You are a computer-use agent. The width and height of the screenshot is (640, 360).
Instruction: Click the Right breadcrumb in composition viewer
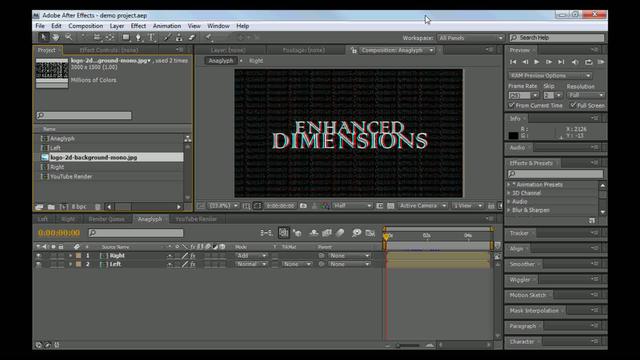pyautogui.click(x=256, y=60)
